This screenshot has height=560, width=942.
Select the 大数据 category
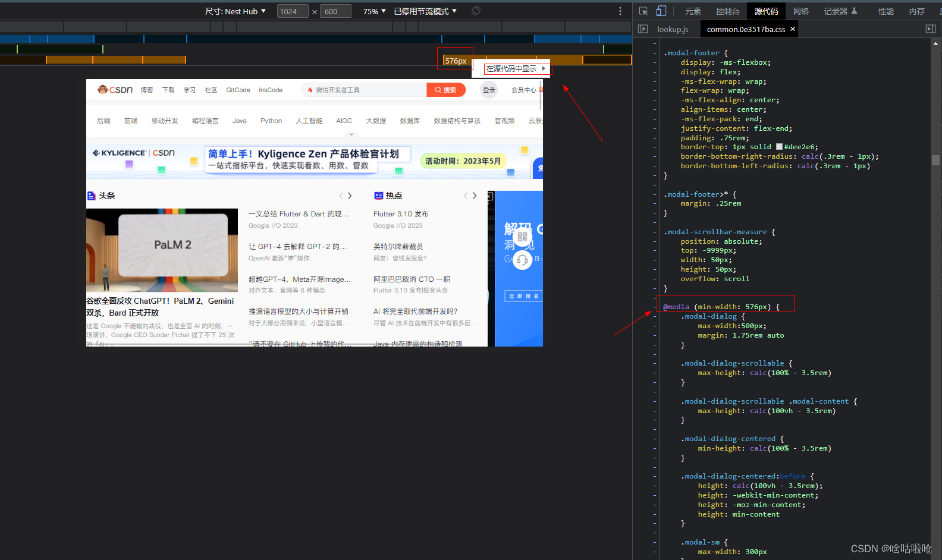pyautogui.click(x=376, y=121)
